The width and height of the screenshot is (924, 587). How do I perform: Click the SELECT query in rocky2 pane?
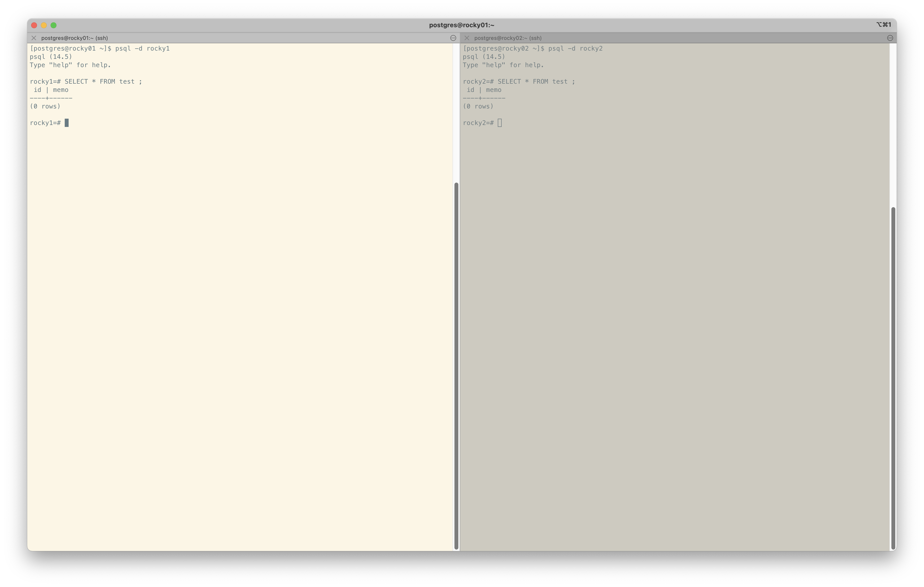point(536,82)
